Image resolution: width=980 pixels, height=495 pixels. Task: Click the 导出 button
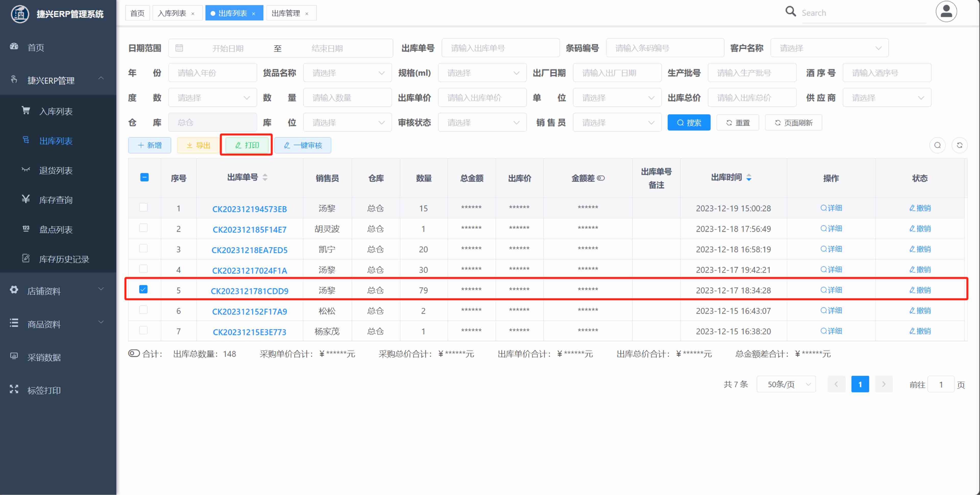point(198,145)
